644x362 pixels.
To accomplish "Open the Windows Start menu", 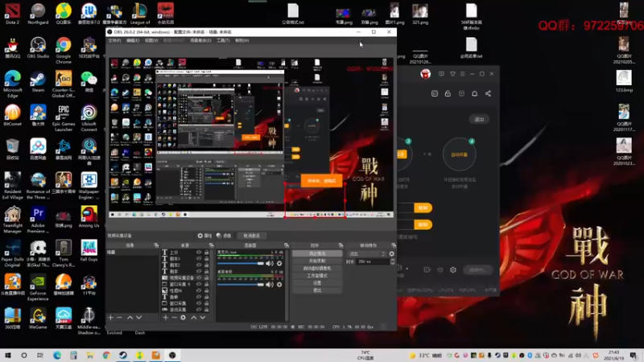I will pyautogui.click(x=8, y=355).
